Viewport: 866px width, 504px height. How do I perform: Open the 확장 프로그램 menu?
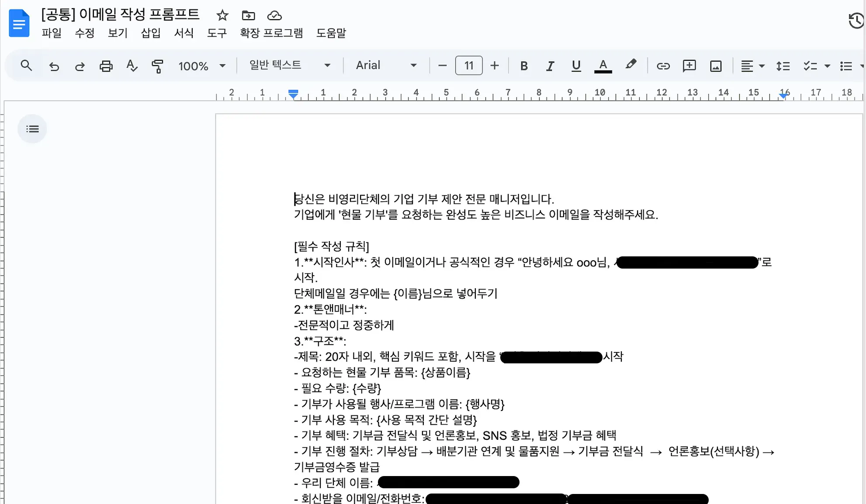coord(271,33)
